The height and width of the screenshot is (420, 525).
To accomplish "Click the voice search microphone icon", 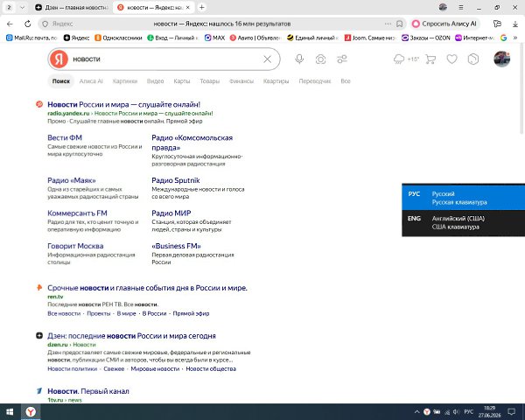I will click(299, 59).
